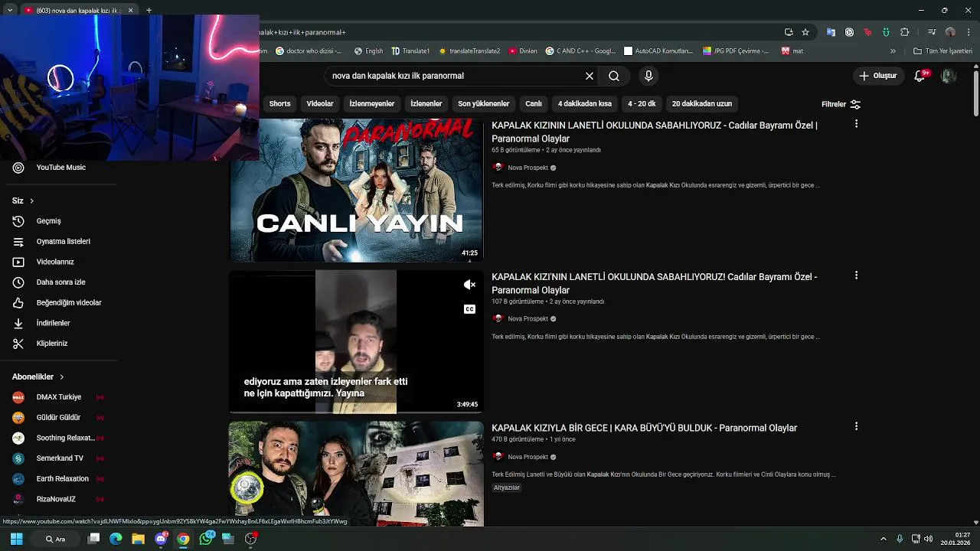Screen dimensions: 980x551
Task: Expand the Abonelikler section
Action: 38,377
